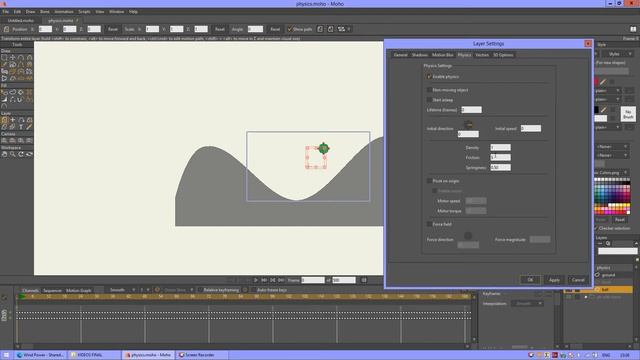
Task: Toggle Auto-freeze keys in timeline
Action: 253,290
